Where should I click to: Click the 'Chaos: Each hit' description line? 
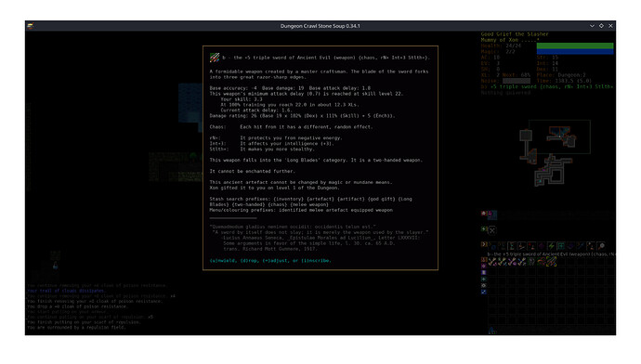(x=291, y=126)
